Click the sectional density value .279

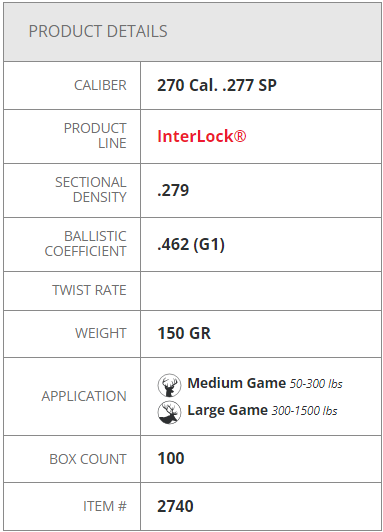tap(173, 190)
